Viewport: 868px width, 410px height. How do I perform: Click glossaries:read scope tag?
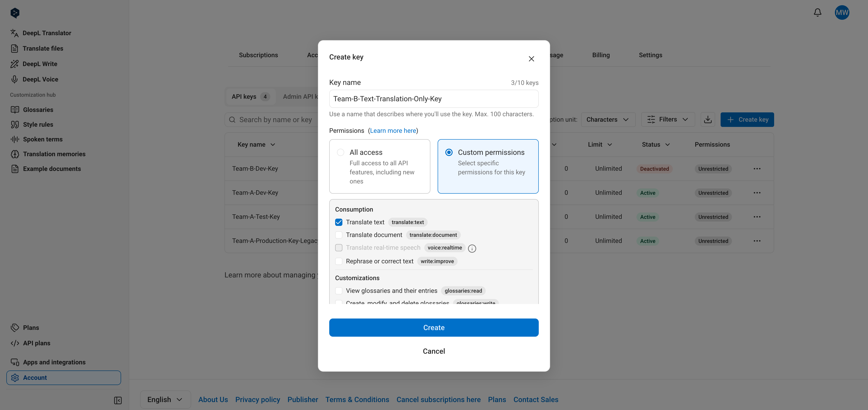[463, 291]
